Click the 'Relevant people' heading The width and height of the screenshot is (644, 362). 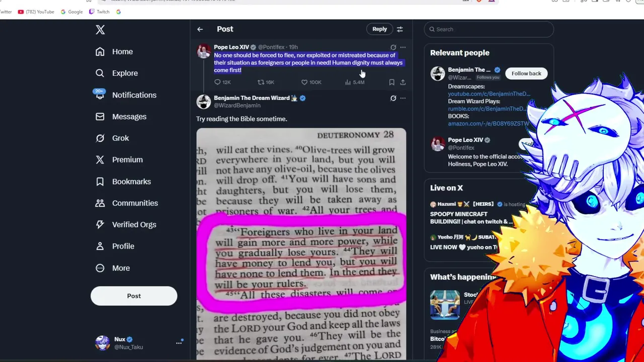pos(459,53)
